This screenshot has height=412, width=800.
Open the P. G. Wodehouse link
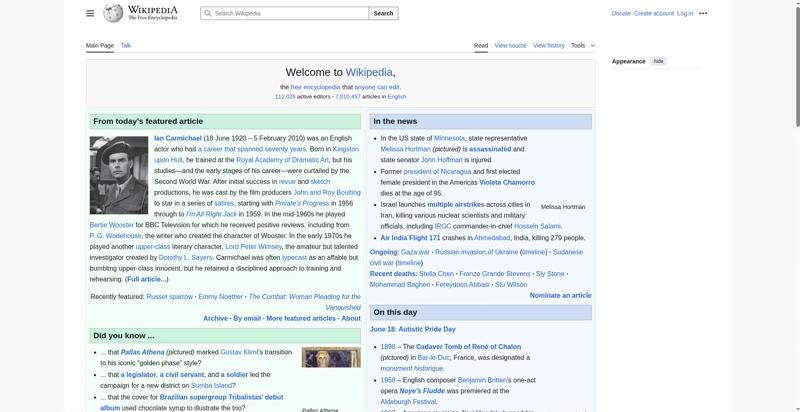pos(115,236)
